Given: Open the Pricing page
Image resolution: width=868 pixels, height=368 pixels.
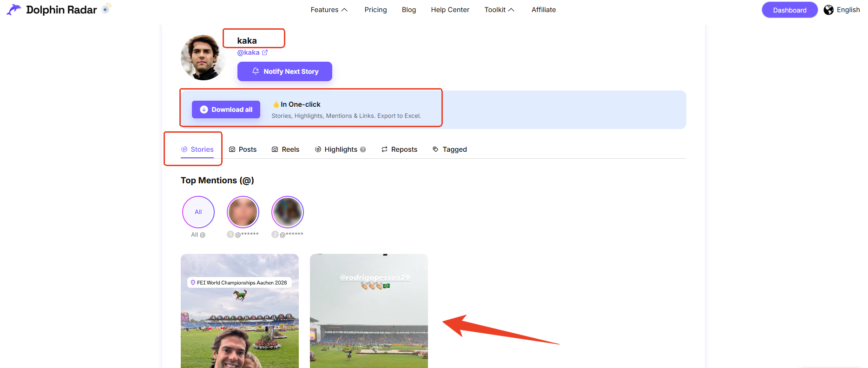Looking at the screenshot, I should click(x=375, y=10).
